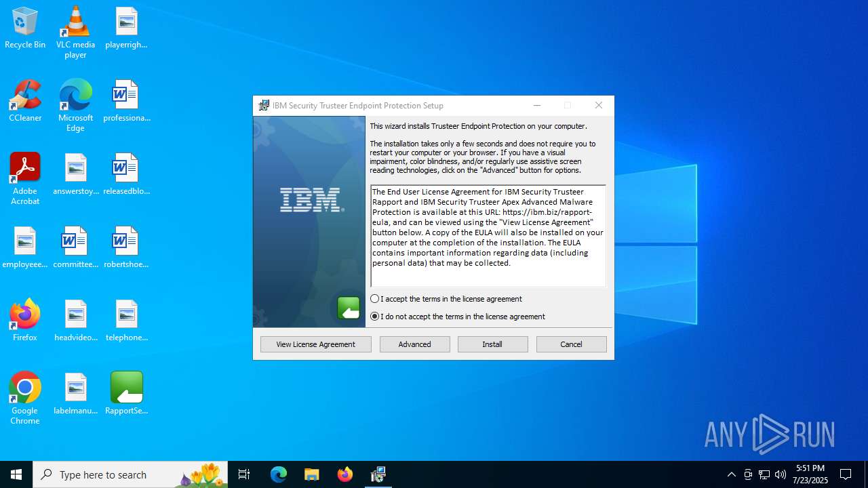Click the network tray icon
The height and width of the screenshot is (488, 868).
coord(764,474)
